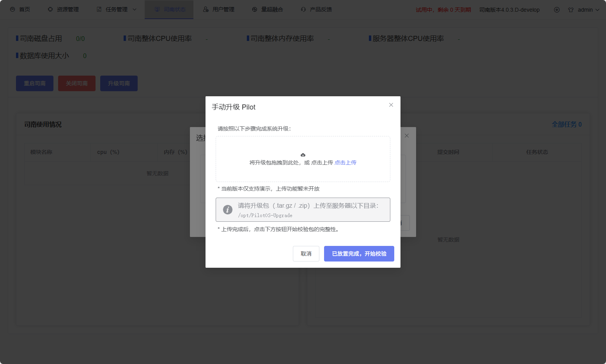Click the home icon next to 首页
Screen dimensions: 606x364
click(x=12, y=9)
